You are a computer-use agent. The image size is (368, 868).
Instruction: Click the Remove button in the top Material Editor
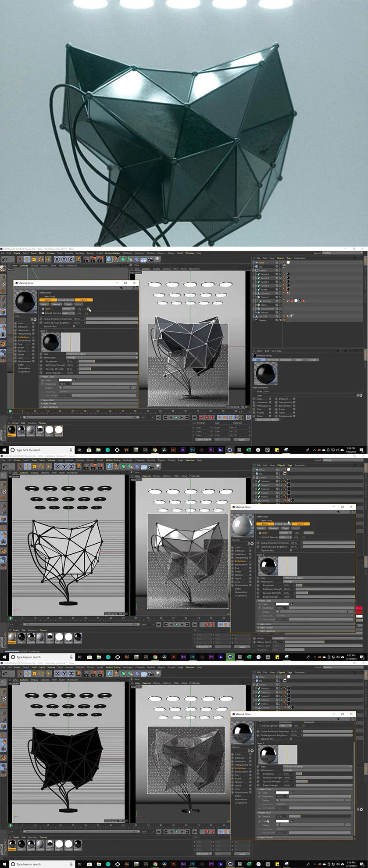pyautogui.click(x=56, y=304)
